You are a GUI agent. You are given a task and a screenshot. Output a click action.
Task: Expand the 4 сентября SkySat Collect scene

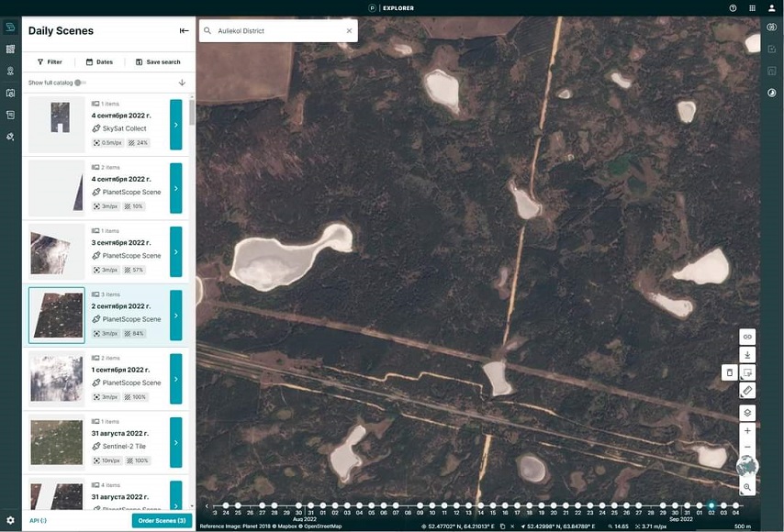(176, 125)
